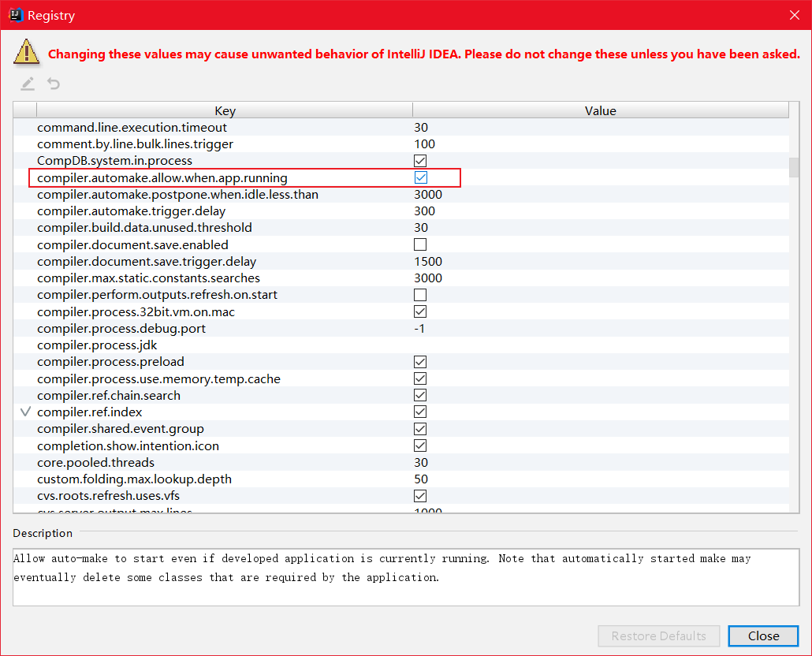Toggle cvs.roots.refresh.uses.vfs checkbox
The height and width of the screenshot is (656, 812).
pos(420,495)
